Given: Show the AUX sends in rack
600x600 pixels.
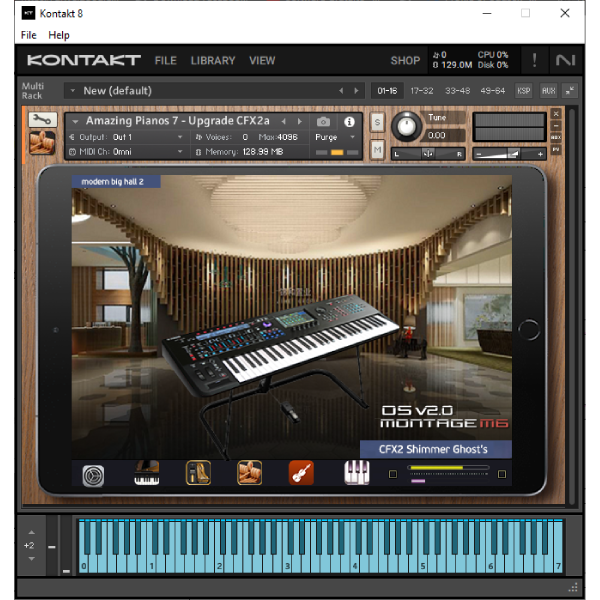Looking at the screenshot, I should coord(548,91).
